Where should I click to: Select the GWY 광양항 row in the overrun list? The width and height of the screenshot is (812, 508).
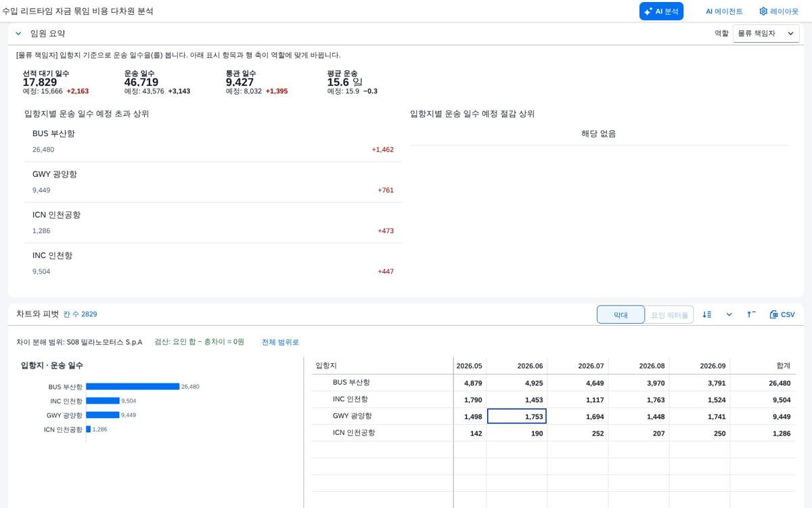(x=212, y=182)
